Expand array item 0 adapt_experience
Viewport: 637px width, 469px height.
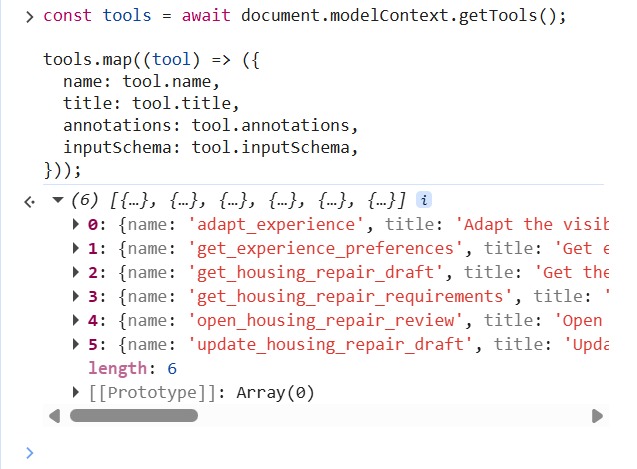click(76, 224)
